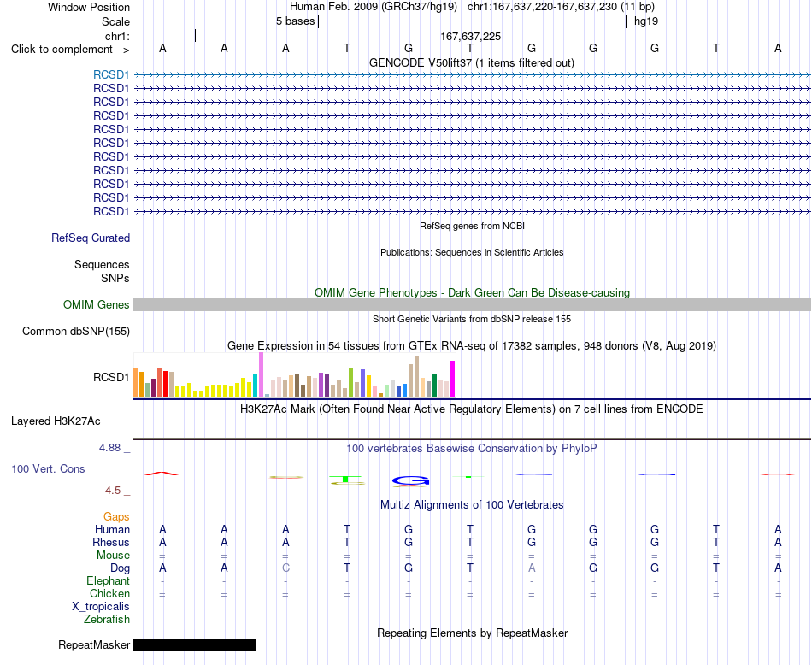Click the 'Click to complement -->' label
The width and height of the screenshot is (812, 665).
[70, 50]
